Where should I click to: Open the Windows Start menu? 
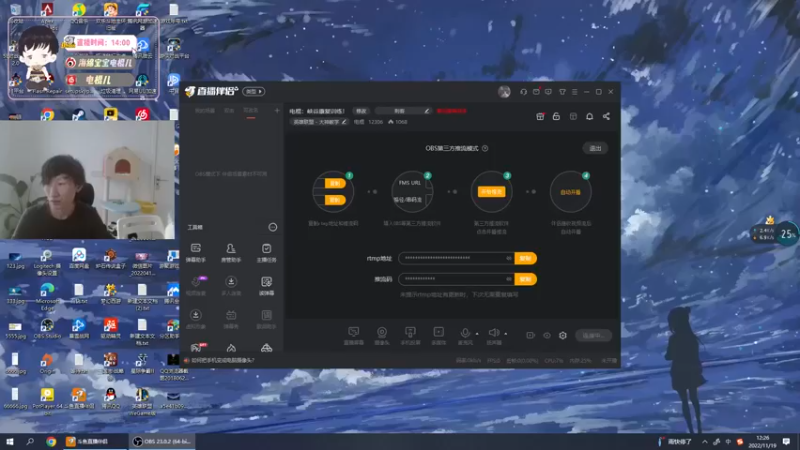[9, 441]
